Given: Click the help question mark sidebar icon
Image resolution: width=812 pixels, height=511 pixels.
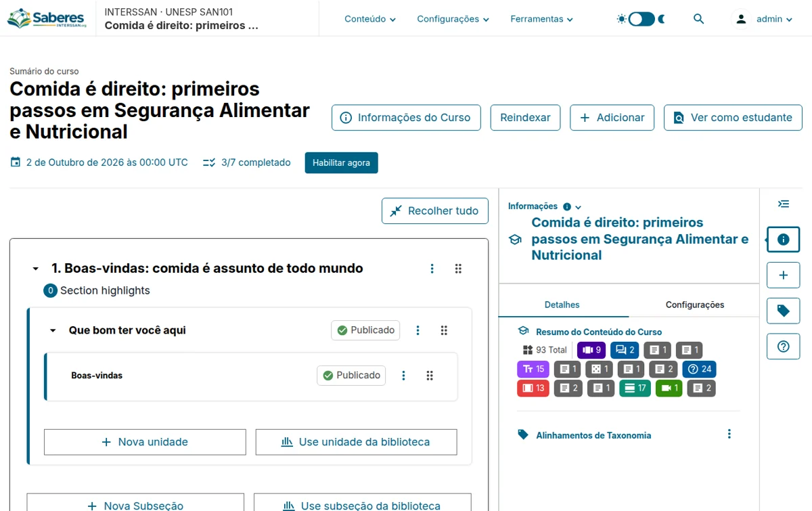Looking at the screenshot, I should (784, 347).
